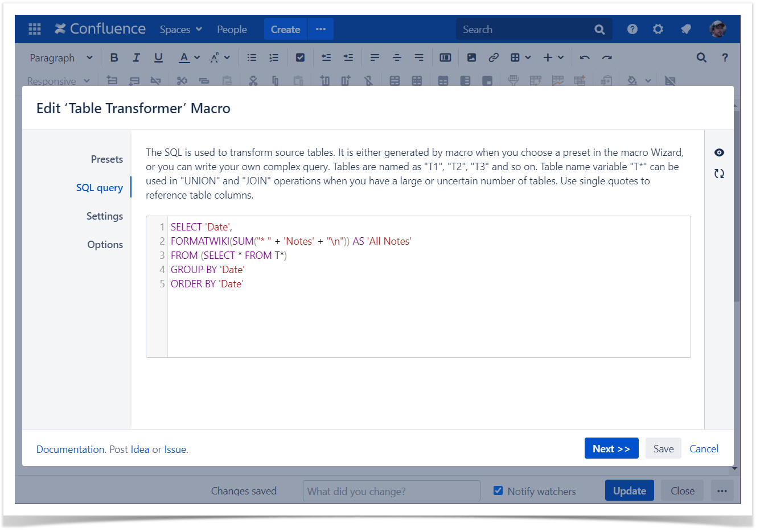Open the settings gear icon in header
The image size is (760, 532).
pos(658,29)
